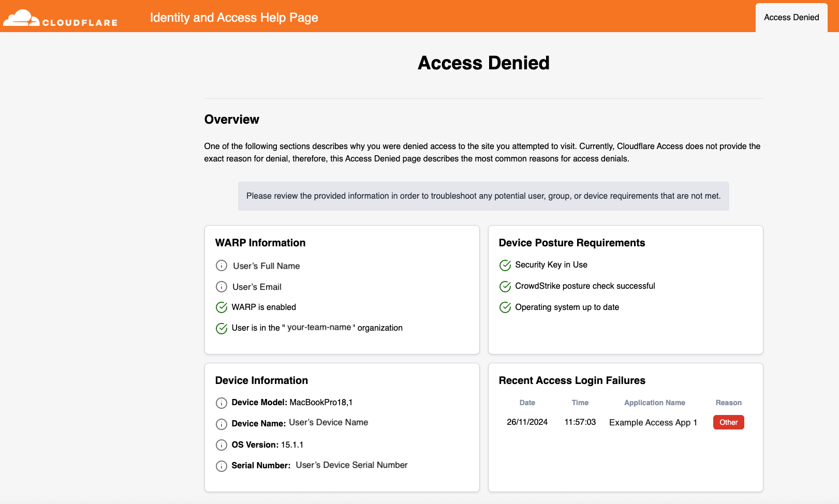Click the 'Please review the provided information' notice
Viewport: 839px width, 504px height.
(x=483, y=196)
